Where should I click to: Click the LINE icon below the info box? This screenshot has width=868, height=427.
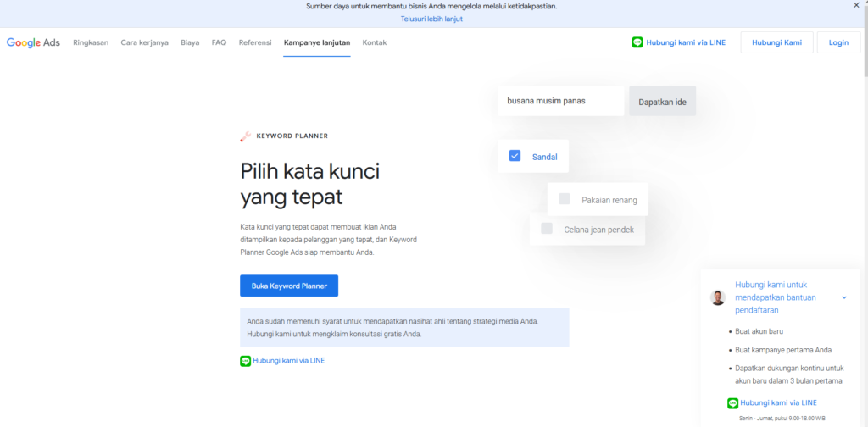pos(245,361)
